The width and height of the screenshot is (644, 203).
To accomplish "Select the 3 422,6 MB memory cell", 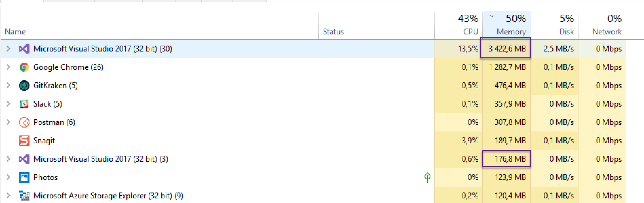I will click(507, 49).
